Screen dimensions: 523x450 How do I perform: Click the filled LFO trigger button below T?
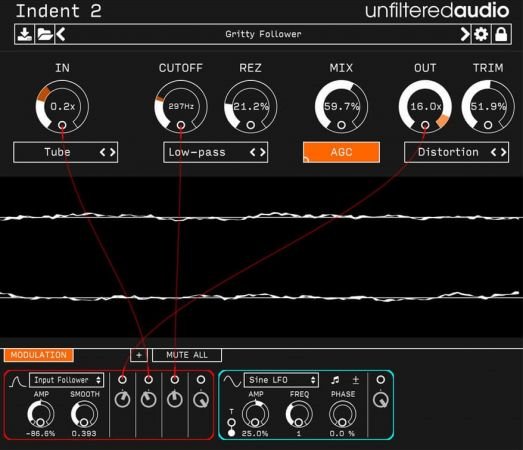click(231, 433)
